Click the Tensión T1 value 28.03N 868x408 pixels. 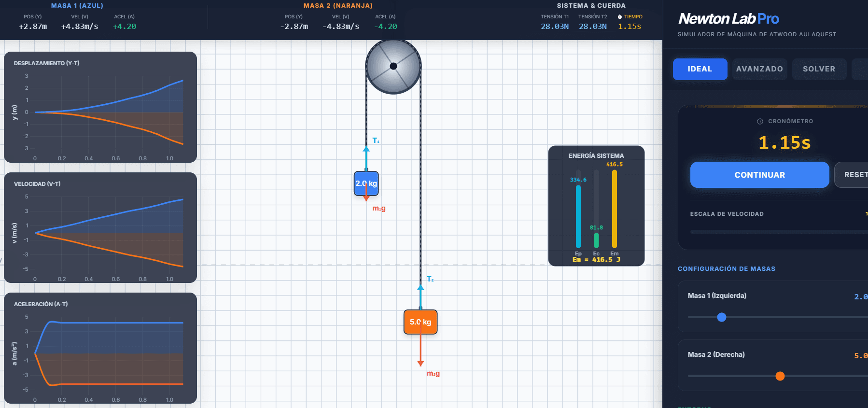pos(555,27)
